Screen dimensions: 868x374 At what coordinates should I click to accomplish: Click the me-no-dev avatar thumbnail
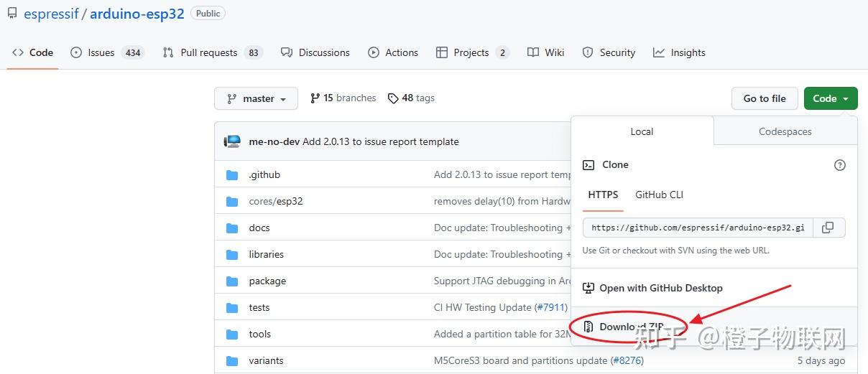point(232,141)
